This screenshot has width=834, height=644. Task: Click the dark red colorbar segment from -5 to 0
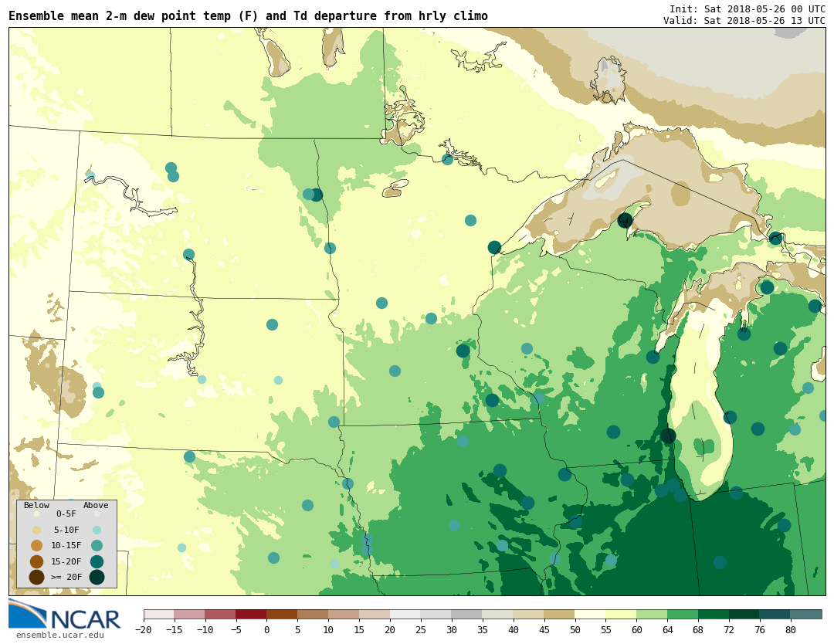pos(251,615)
